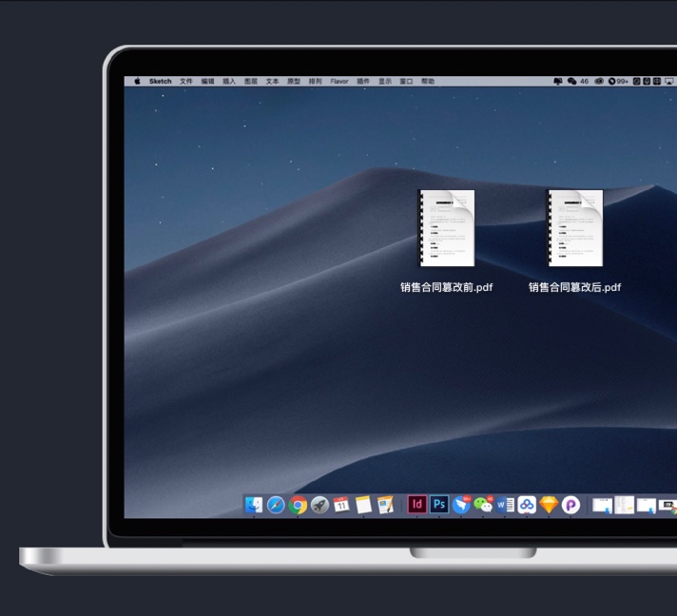The height and width of the screenshot is (616, 677).
Task: Launch Adobe Photoshop from the Dock
Action: (439, 504)
